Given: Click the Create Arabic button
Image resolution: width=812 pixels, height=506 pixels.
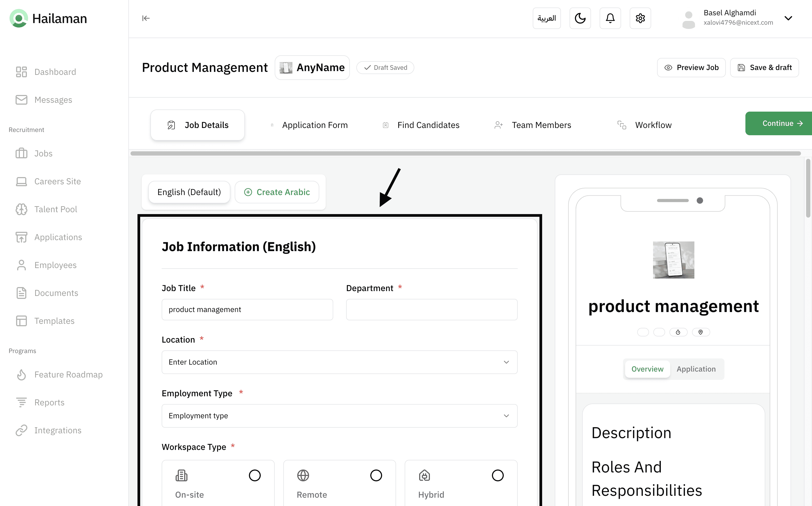Looking at the screenshot, I should pos(277,192).
